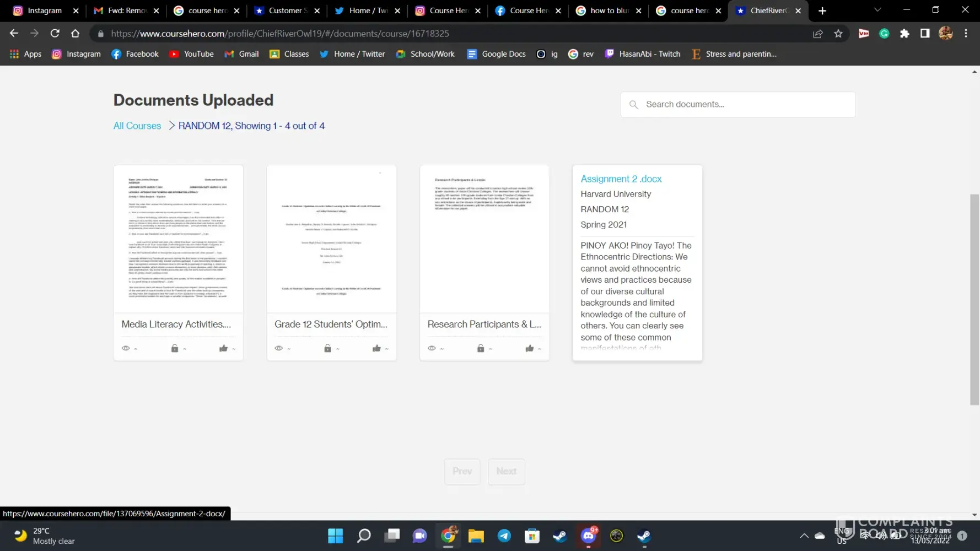The image size is (980, 551).
Task: Share this page using the share icon
Action: pyautogui.click(x=818, y=34)
